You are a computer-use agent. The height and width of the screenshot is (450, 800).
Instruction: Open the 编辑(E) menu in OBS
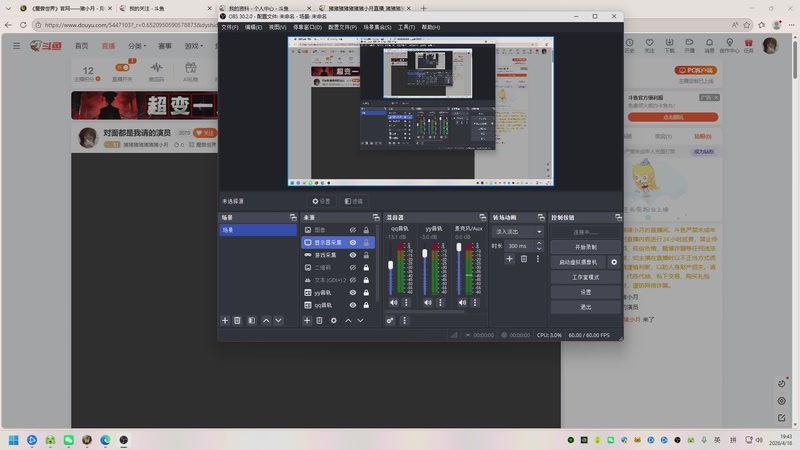pos(253,27)
